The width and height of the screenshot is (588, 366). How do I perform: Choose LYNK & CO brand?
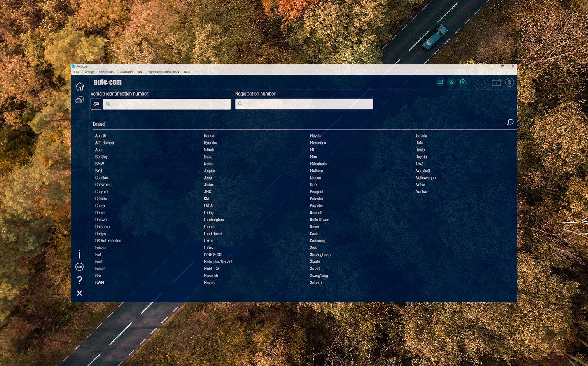coord(213,255)
